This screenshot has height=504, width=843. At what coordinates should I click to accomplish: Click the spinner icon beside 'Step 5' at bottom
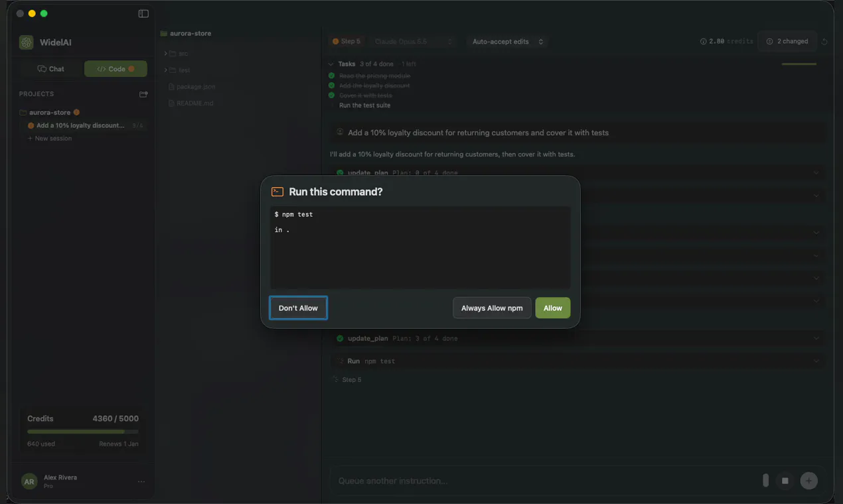click(x=336, y=379)
